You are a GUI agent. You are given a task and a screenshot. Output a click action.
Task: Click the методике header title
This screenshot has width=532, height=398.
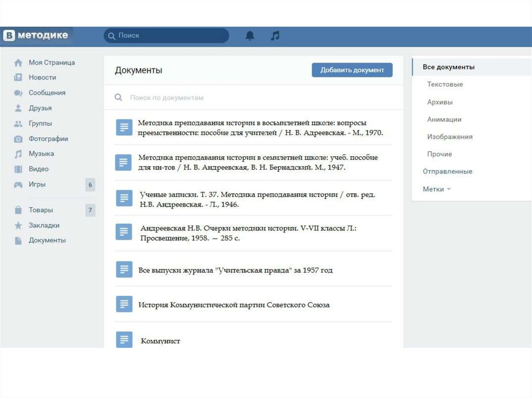[43, 35]
